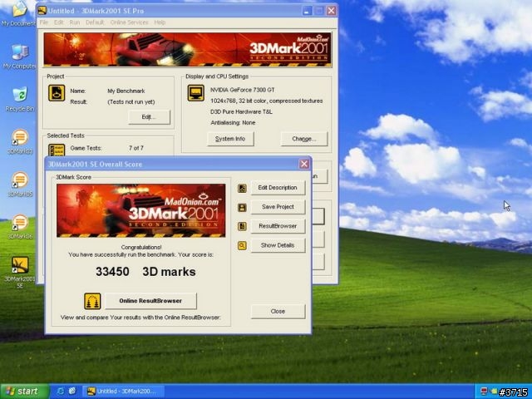The image size is (532, 399).
Task: Click the Selected Tests icon
Action: click(57, 150)
